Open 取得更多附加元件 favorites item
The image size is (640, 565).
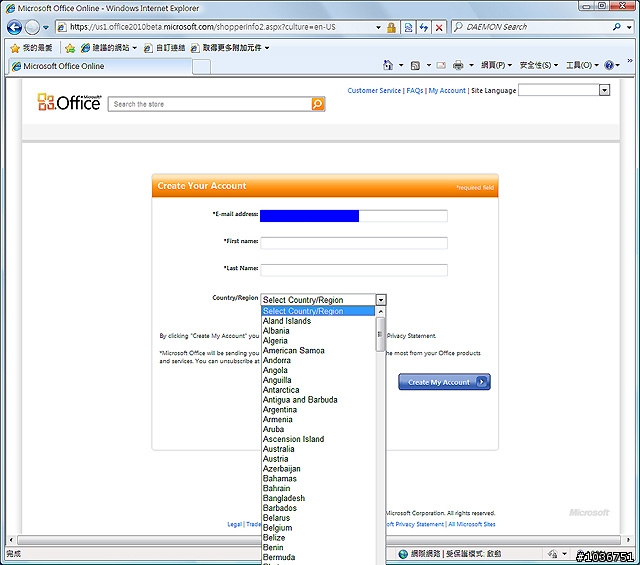(x=230, y=48)
